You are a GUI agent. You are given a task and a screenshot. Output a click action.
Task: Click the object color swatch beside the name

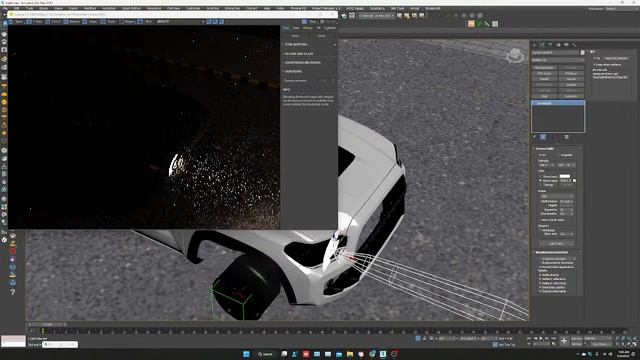pyautogui.click(x=582, y=53)
